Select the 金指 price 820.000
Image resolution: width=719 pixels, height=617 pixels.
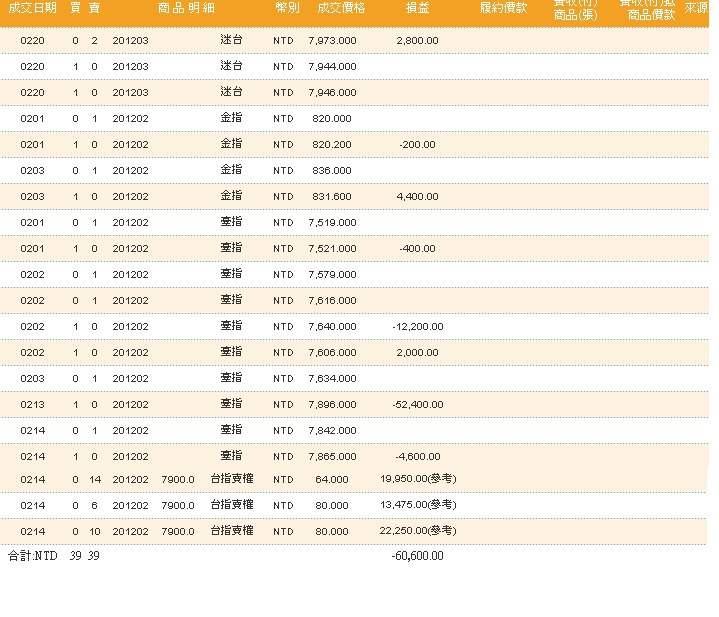(332, 118)
